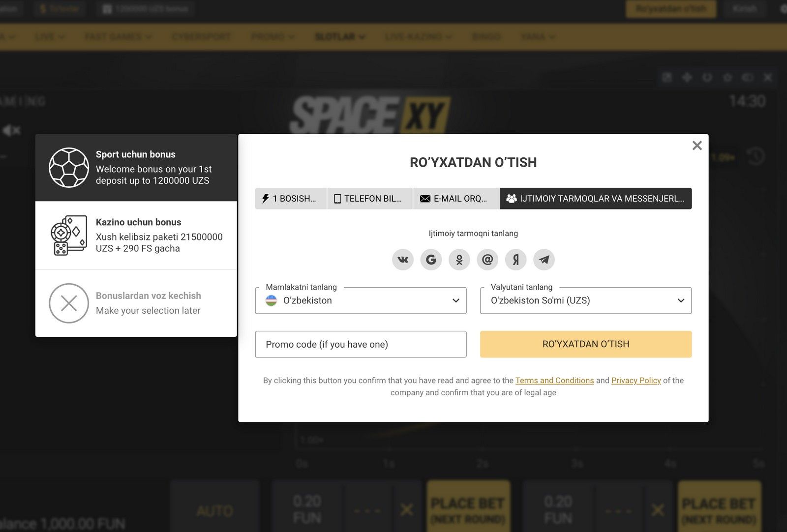
Task: Pick the Yandex icon
Action: point(516,260)
